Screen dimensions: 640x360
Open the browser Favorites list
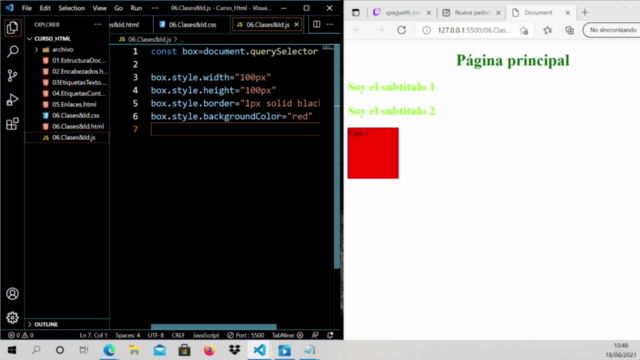pos(547,30)
